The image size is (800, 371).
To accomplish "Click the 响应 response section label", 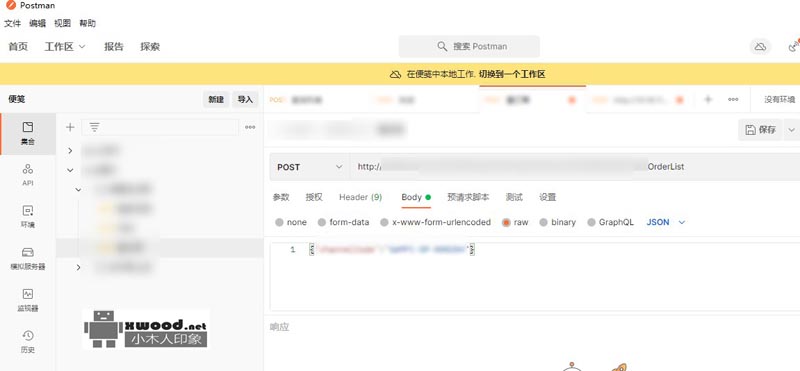I will (x=279, y=327).
